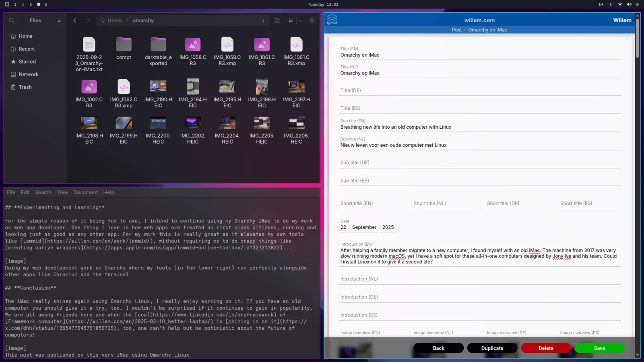This screenshot has width=644, height=362.
Task: Select the IMG_1062.CR3.xmp file
Action: pyautogui.click(x=124, y=94)
